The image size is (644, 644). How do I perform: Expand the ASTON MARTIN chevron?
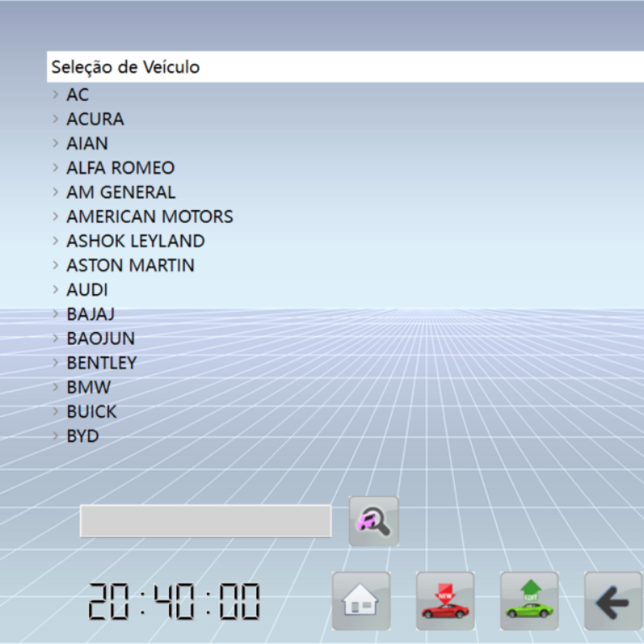pos(55,265)
